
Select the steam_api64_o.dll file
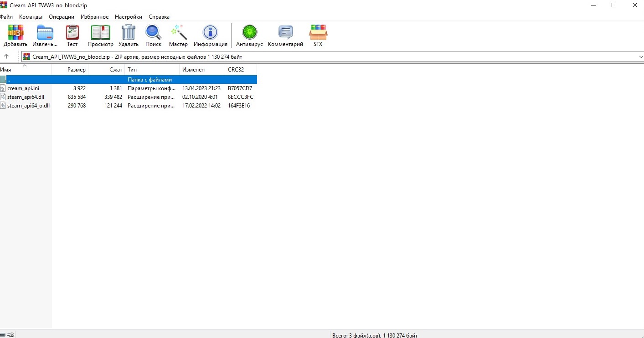[x=28, y=106]
